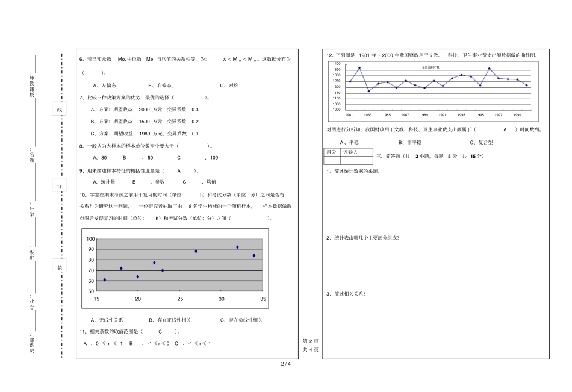
Task: Select the line "C、方案: 期望收益 1989 万元"
Action: tap(145, 134)
